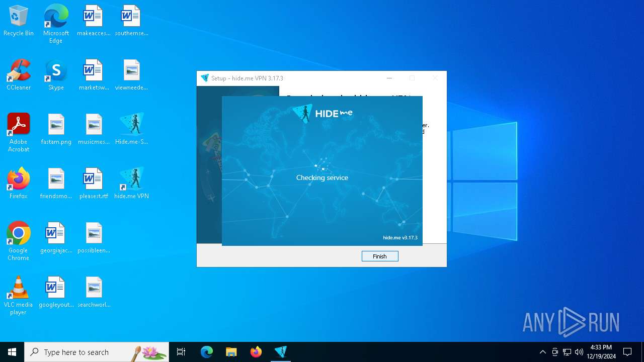Open VLC media player desktop shortcut
This screenshot has height=362, width=644.
tap(19, 296)
